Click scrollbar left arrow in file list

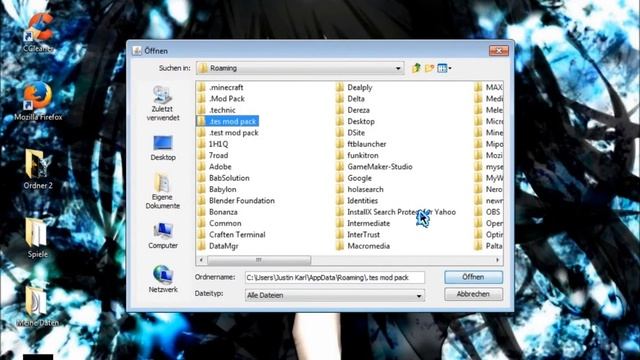(201, 260)
